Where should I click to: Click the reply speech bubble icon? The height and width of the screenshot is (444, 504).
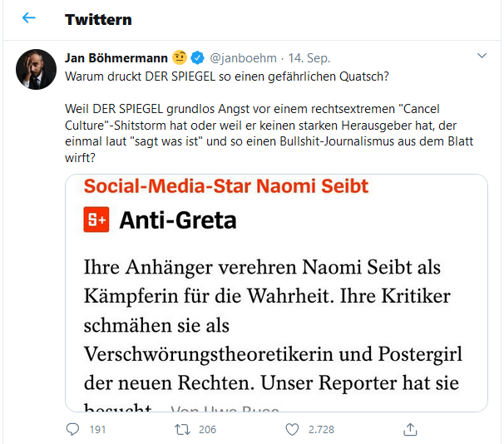pyautogui.click(x=73, y=429)
